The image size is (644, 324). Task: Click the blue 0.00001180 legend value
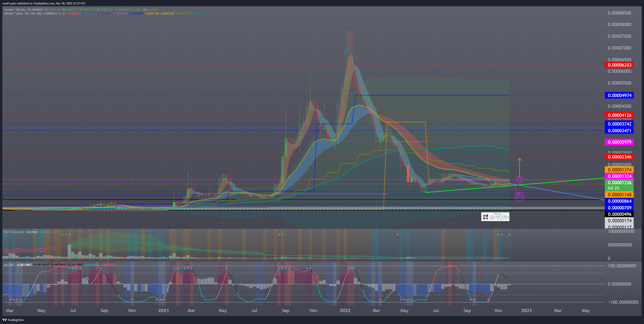tap(89, 14)
